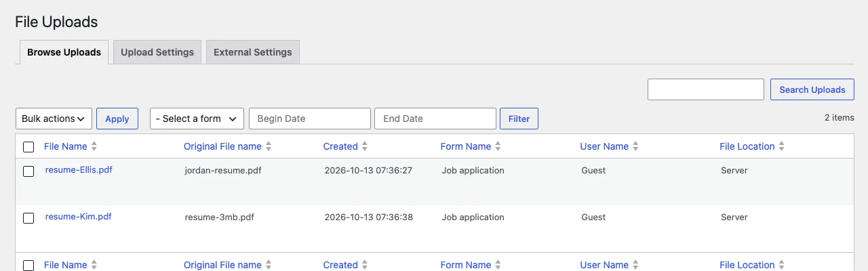Viewport: 868px width, 271px height.
Task: Click sort arrows beside bottom File Name
Action: coord(94,265)
